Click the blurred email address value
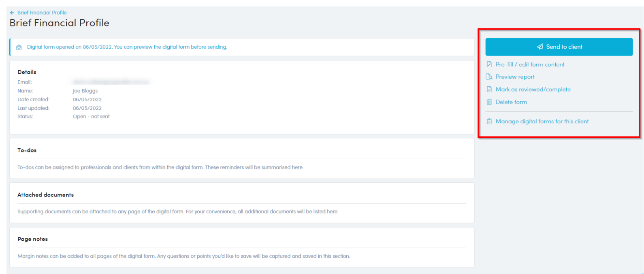 coord(111,82)
